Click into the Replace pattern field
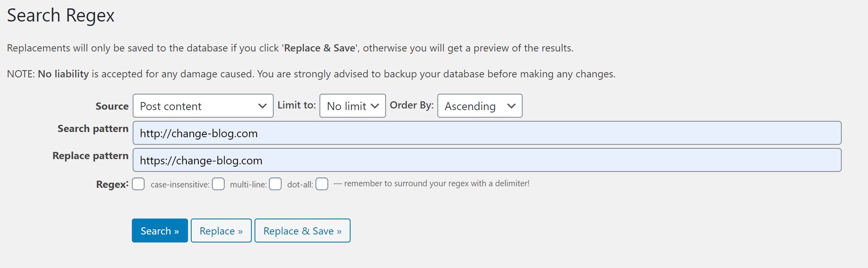The width and height of the screenshot is (868, 268). pyautogui.click(x=487, y=160)
